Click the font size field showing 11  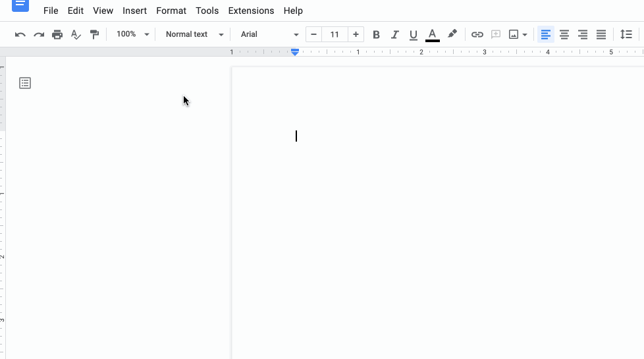pos(335,34)
